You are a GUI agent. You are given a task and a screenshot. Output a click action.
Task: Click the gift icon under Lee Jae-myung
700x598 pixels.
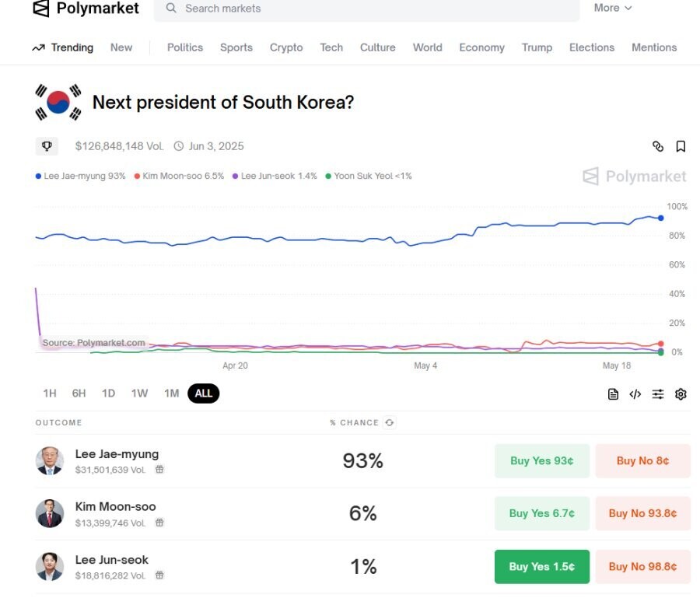pos(159,470)
